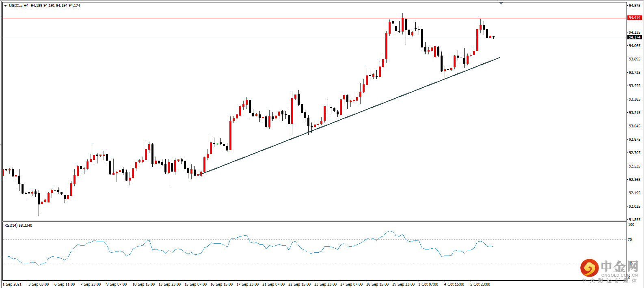The width and height of the screenshot is (644, 288).
Task: Select the rising dark trendline under candles
Action: (x=350, y=116)
